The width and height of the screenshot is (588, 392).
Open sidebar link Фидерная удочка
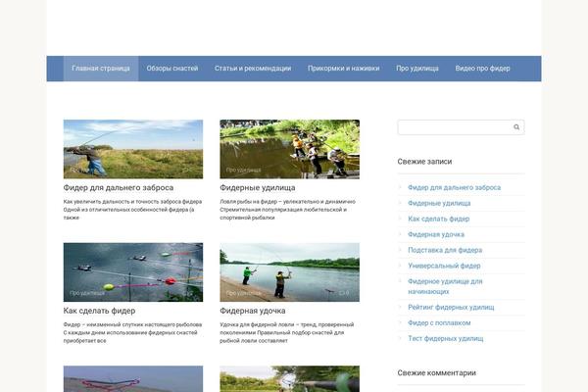pyautogui.click(x=436, y=234)
